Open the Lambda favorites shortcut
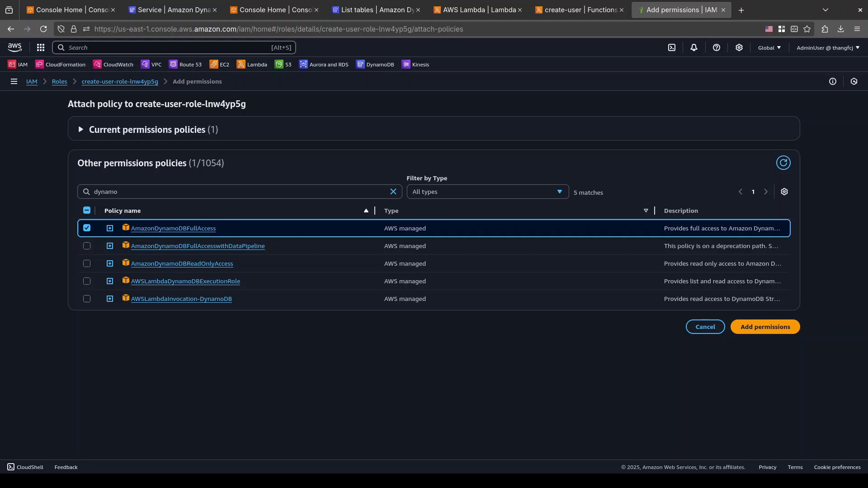 [x=252, y=64]
